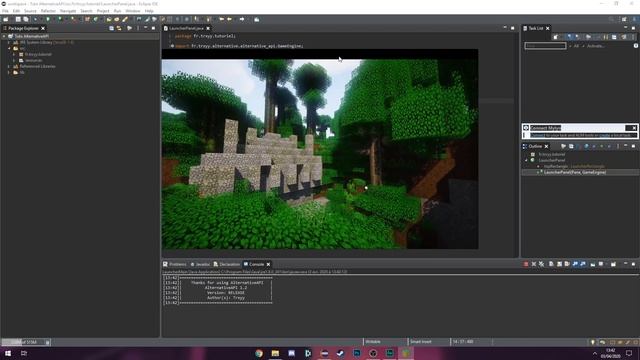This screenshot has height=360, width=640.
Task: Open the Run menu
Action: pos(117,11)
